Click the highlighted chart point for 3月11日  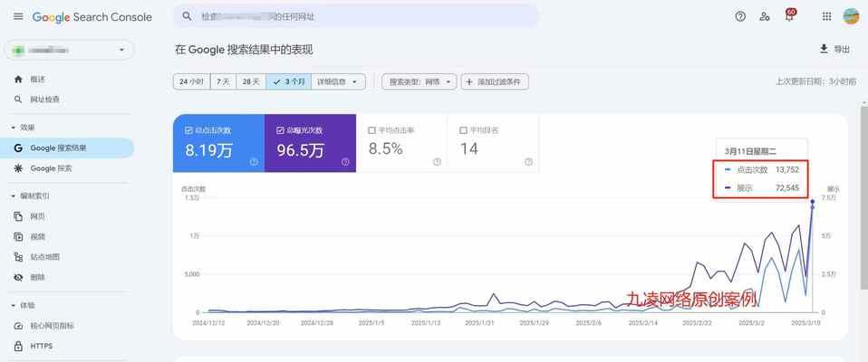tap(813, 202)
